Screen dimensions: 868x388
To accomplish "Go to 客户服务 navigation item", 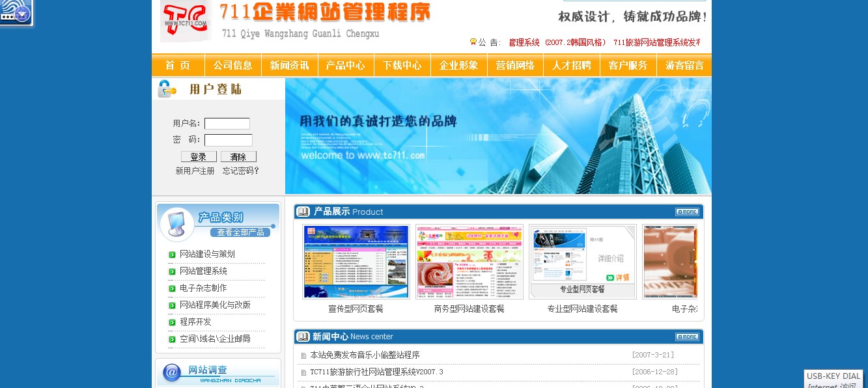I will coord(628,65).
